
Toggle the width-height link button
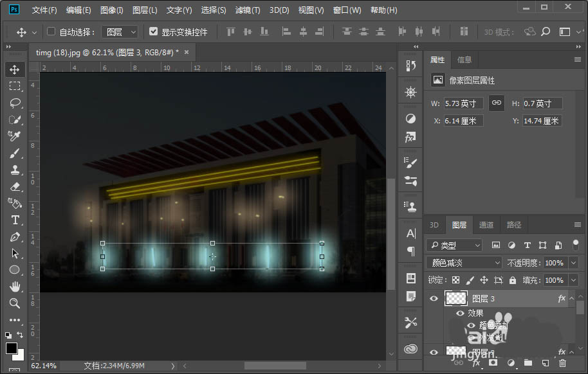click(496, 103)
